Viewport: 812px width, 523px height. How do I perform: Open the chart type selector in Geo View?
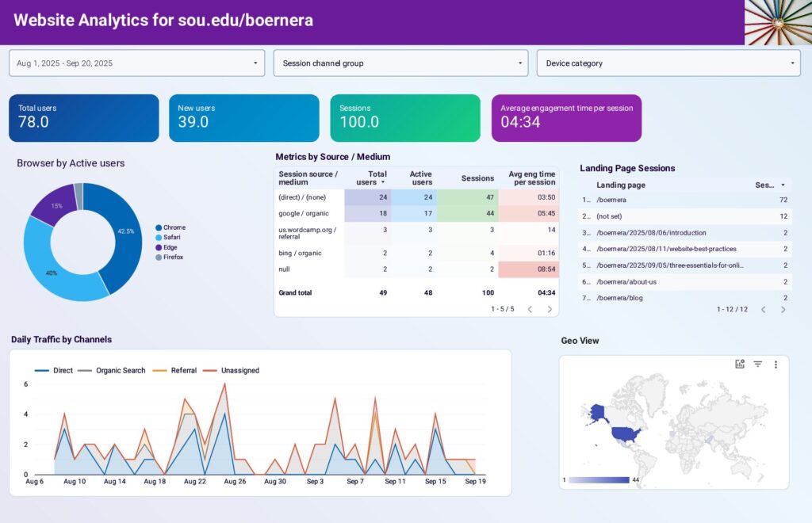tap(740, 364)
